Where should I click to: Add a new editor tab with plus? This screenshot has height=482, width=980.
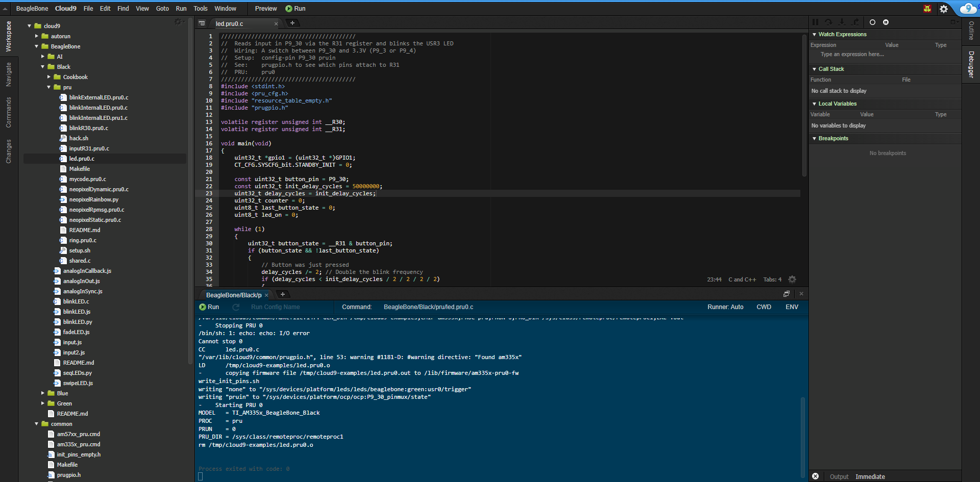292,23
